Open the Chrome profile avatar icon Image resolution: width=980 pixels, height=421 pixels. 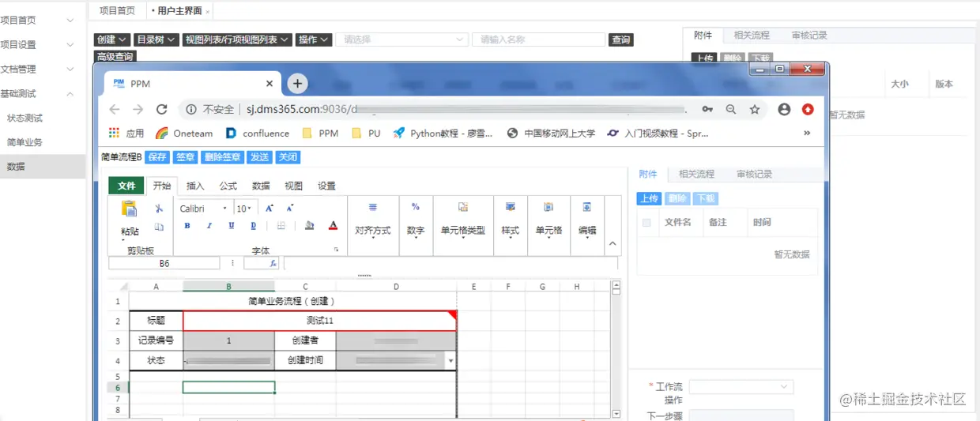784,110
